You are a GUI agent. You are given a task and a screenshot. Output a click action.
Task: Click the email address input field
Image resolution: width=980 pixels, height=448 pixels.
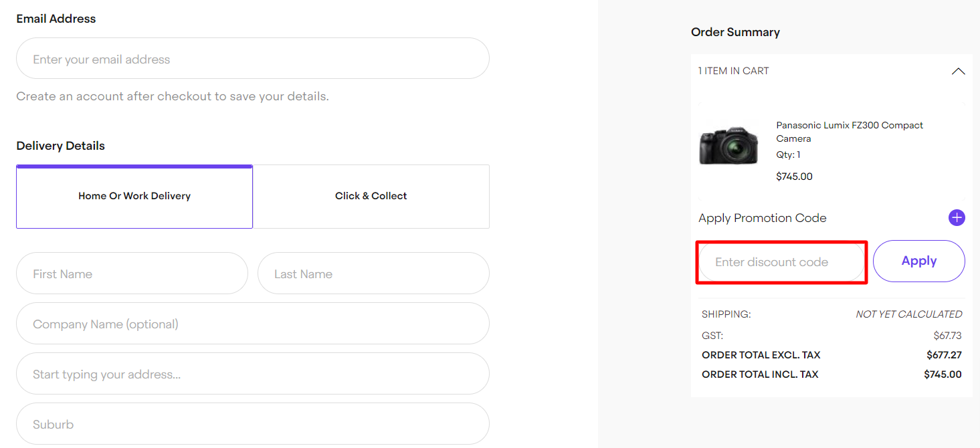tap(253, 59)
